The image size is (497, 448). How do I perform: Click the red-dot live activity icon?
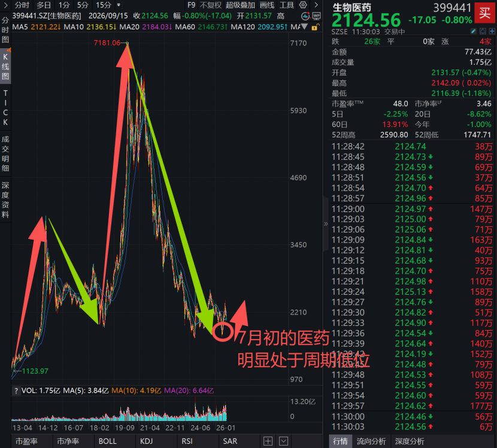click(x=305, y=16)
